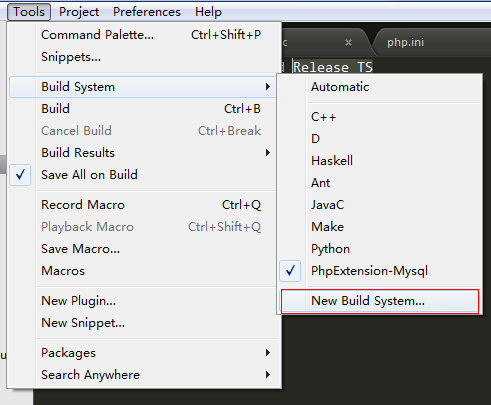The image size is (491, 405).
Task: Open the Help menu
Action: 208,12
